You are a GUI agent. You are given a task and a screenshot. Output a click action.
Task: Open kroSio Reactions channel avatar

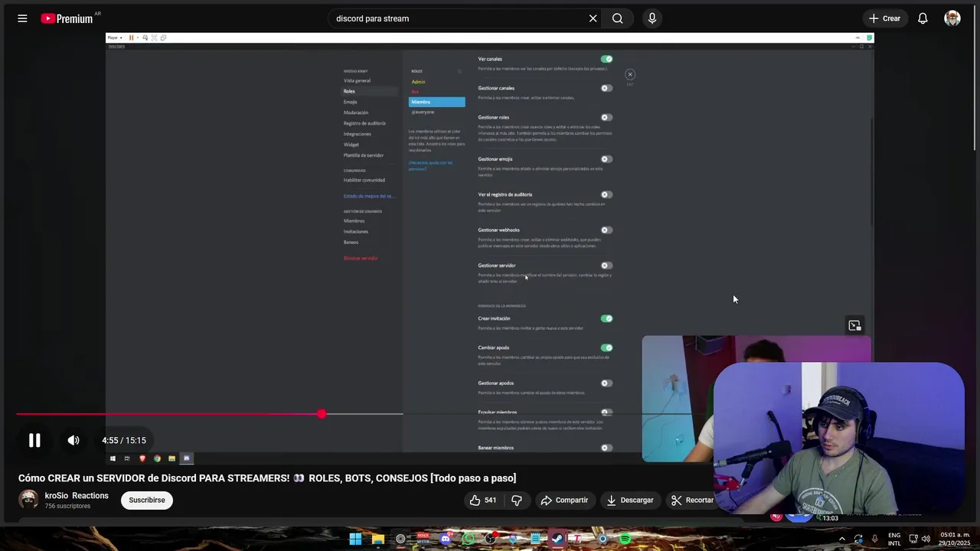click(28, 500)
